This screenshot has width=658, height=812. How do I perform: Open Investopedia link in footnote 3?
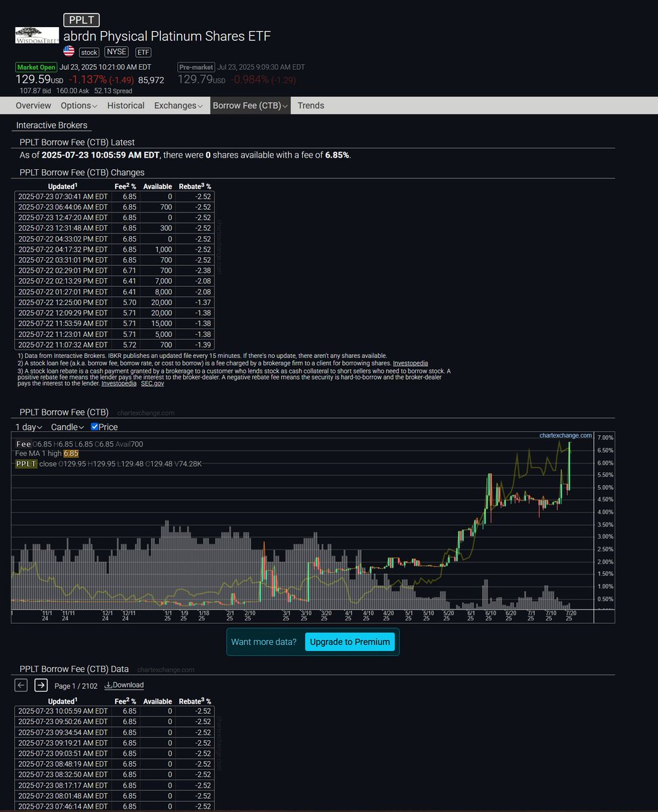click(119, 383)
